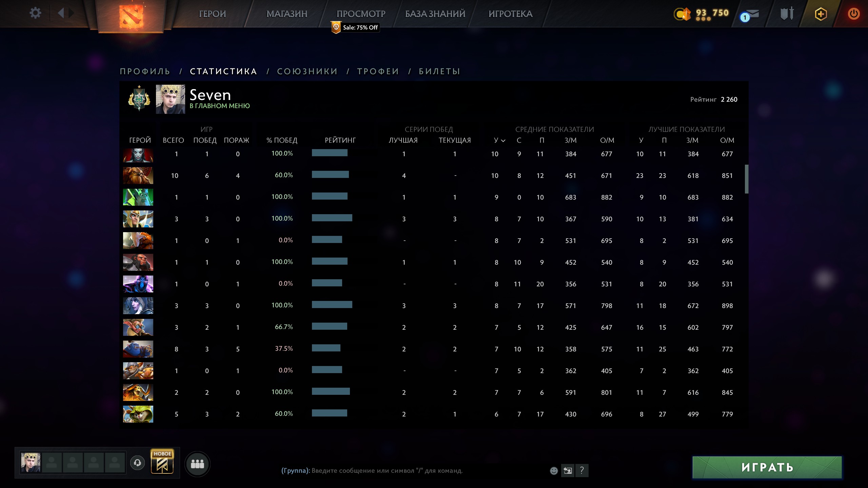Image resolution: width=868 pixels, height=488 pixels.
Task: Open the ИГРОТЕКА menu
Action: point(510,14)
